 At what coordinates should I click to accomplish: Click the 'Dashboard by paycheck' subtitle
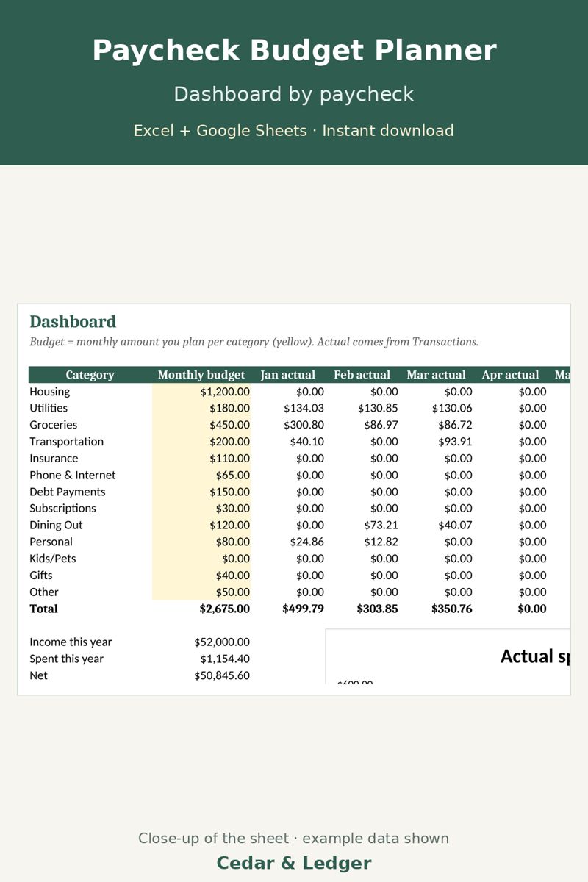pyautogui.click(x=294, y=94)
